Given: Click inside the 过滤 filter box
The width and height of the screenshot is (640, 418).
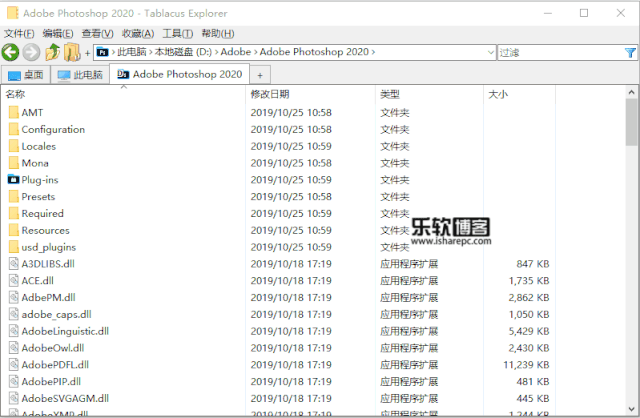Looking at the screenshot, I should [x=560, y=53].
